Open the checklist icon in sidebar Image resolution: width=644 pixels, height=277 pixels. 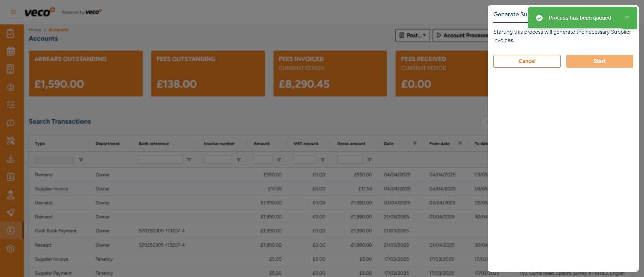(x=11, y=105)
